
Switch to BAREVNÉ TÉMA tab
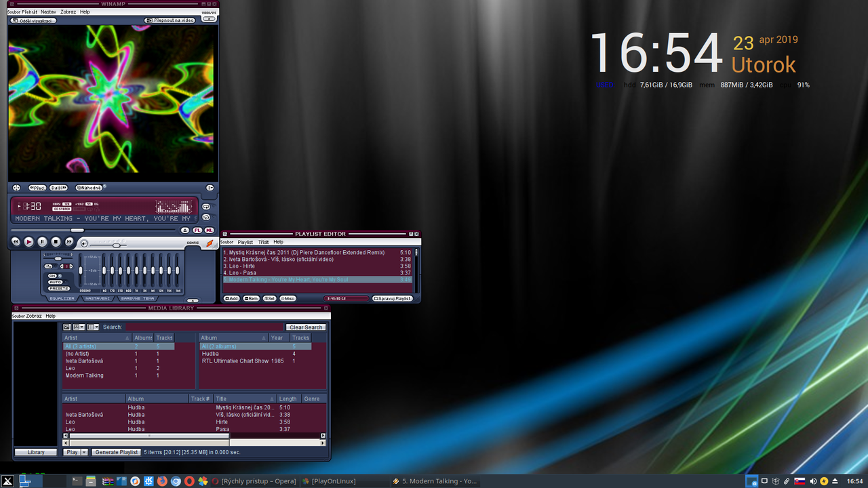pos(138,298)
